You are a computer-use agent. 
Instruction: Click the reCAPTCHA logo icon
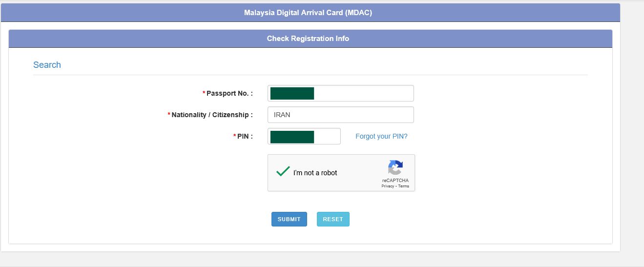tap(395, 168)
